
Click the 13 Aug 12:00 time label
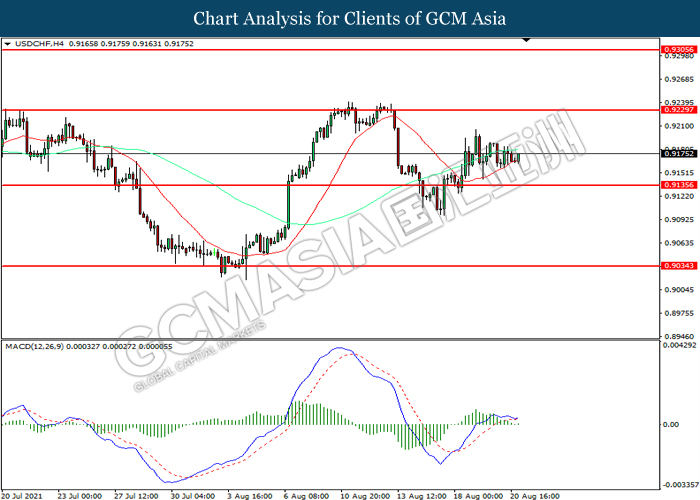click(422, 496)
